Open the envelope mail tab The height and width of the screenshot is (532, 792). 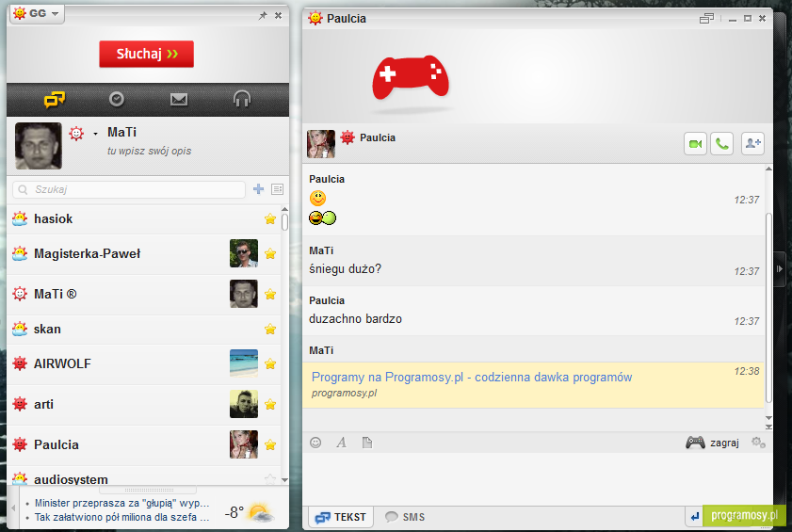click(179, 100)
